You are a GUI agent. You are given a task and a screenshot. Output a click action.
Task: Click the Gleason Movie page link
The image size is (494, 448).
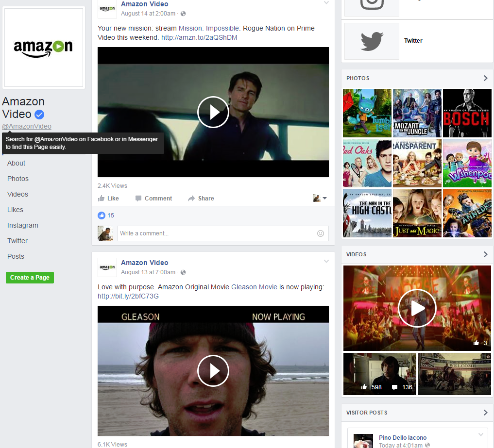[254, 287]
